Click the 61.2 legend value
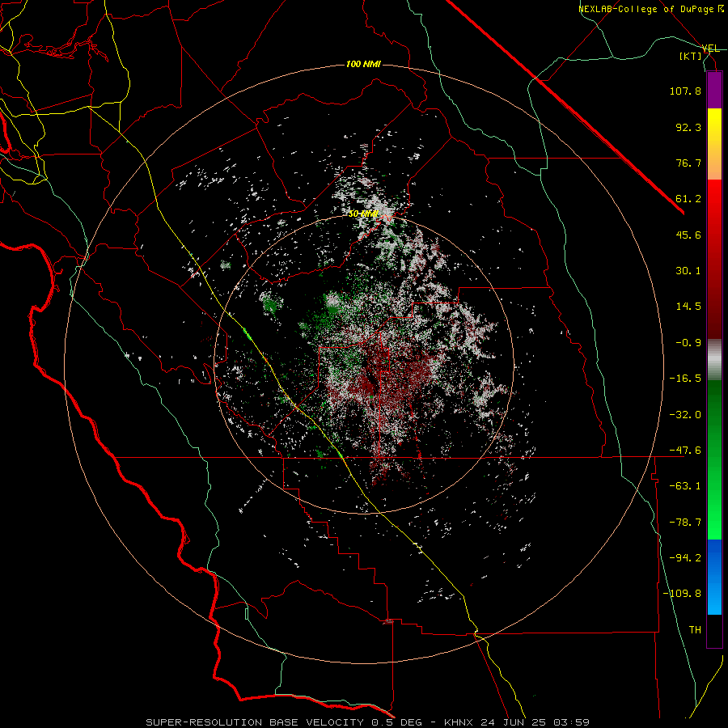This screenshot has height=728, width=728. click(x=688, y=199)
